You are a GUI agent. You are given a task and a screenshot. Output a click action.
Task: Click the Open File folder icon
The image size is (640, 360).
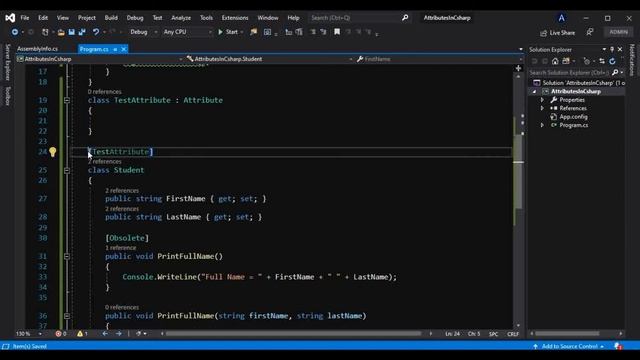(x=61, y=32)
